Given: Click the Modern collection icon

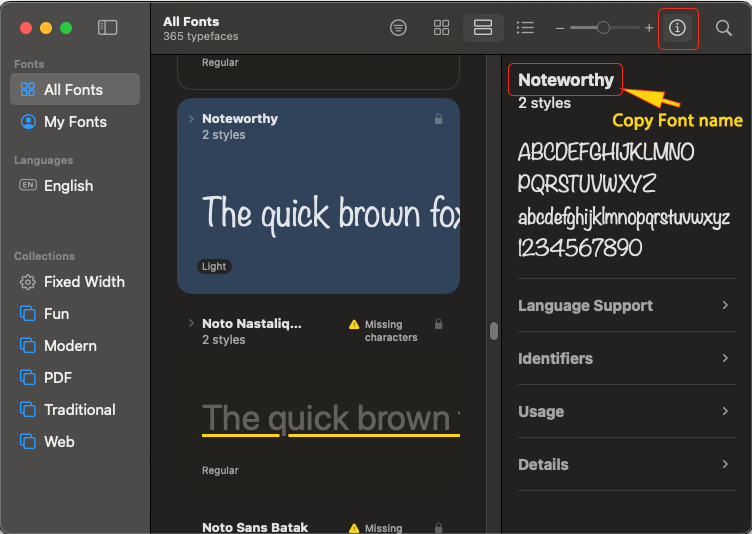Looking at the screenshot, I should coord(28,345).
